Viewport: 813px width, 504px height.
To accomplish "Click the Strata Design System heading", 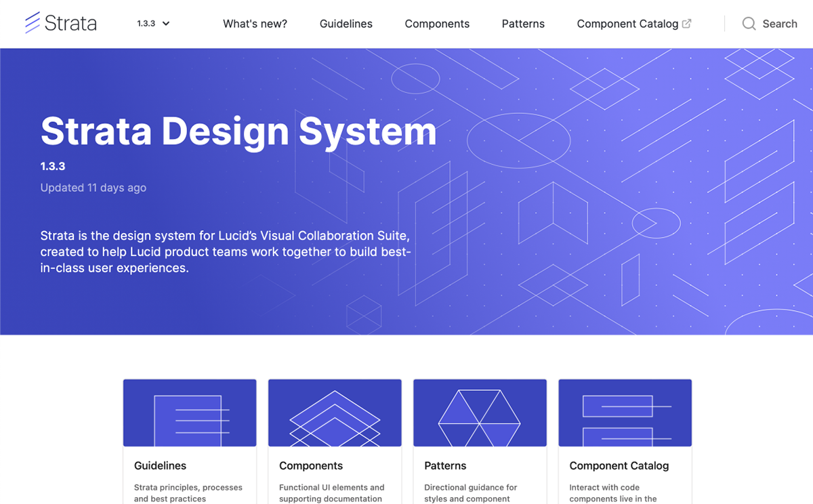I will coord(238,131).
